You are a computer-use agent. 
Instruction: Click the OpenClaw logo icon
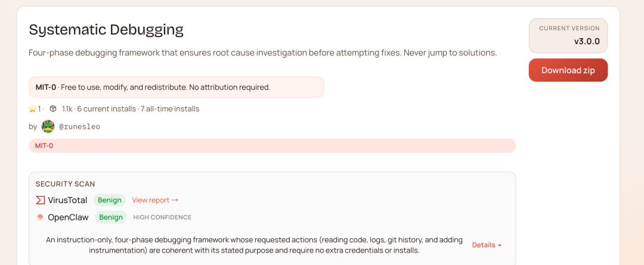pyautogui.click(x=40, y=217)
